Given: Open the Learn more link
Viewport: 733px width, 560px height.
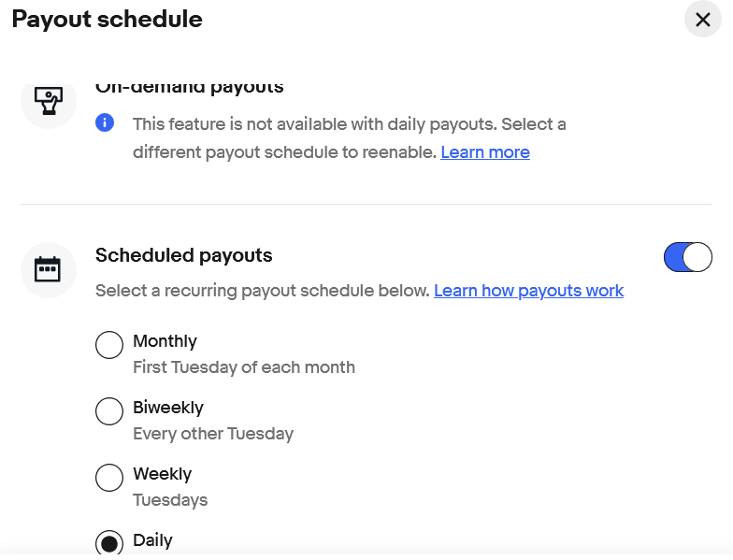Looking at the screenshot, I should [485, 151].
